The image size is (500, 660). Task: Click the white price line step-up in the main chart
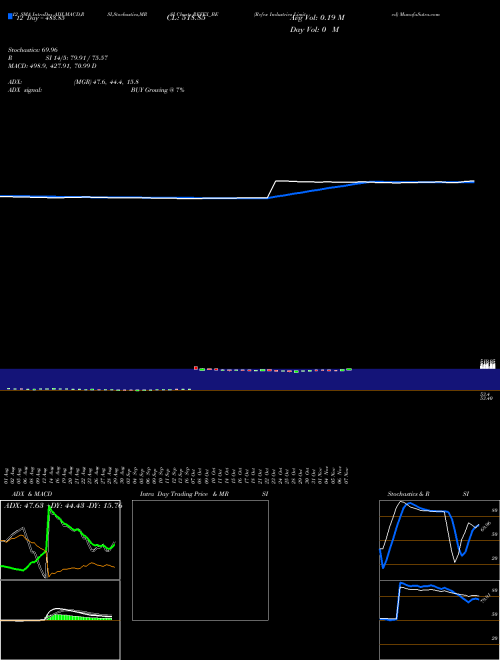click(x=272, y=189)
